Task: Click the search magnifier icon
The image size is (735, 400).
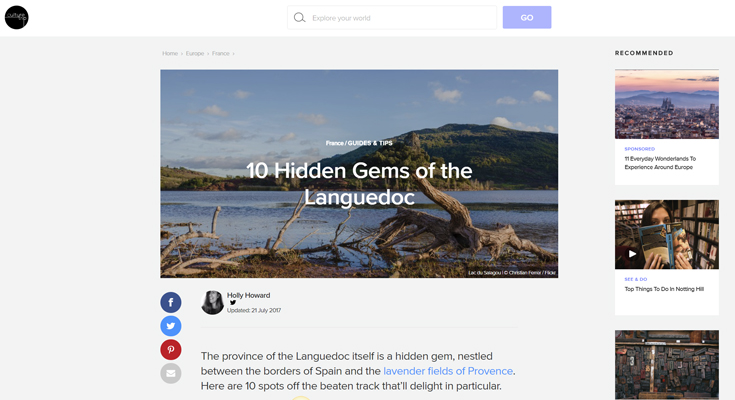Action: pyautogui.click(x=299, y=18)
